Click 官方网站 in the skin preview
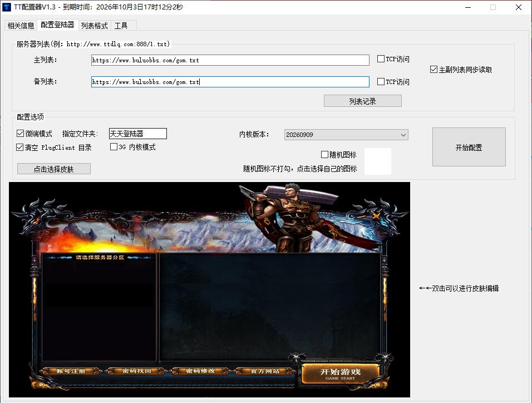The image size is (532, 403). [x=265, y=371]
